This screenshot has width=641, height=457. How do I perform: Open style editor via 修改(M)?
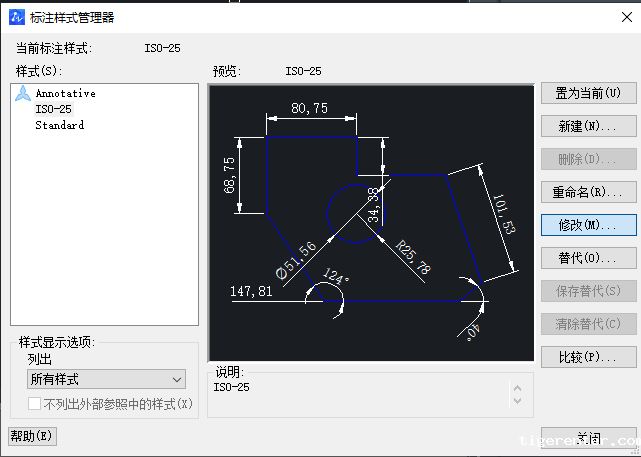[x=587, y=225]
